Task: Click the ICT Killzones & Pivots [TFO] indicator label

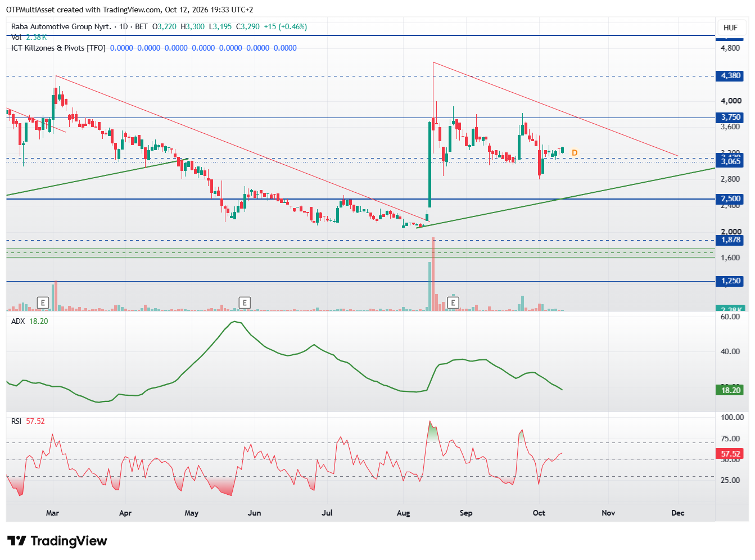Action: (x=58, y=48)
